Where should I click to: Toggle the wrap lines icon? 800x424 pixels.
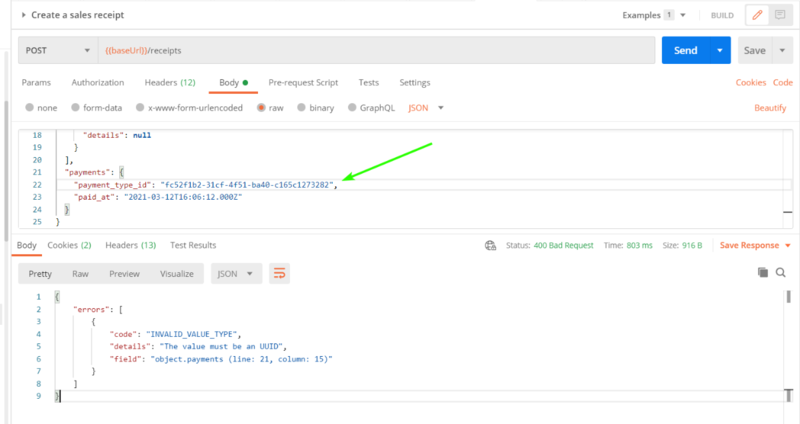click(x=280, y=273)
